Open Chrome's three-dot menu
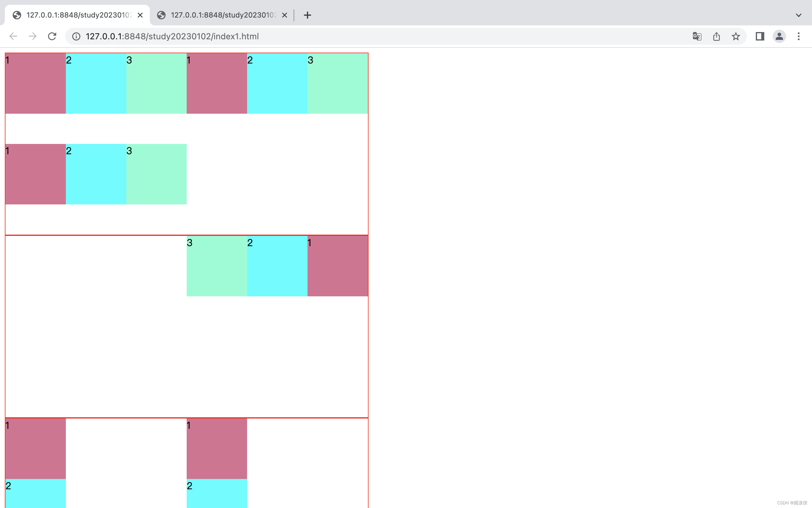 (799, 36)
